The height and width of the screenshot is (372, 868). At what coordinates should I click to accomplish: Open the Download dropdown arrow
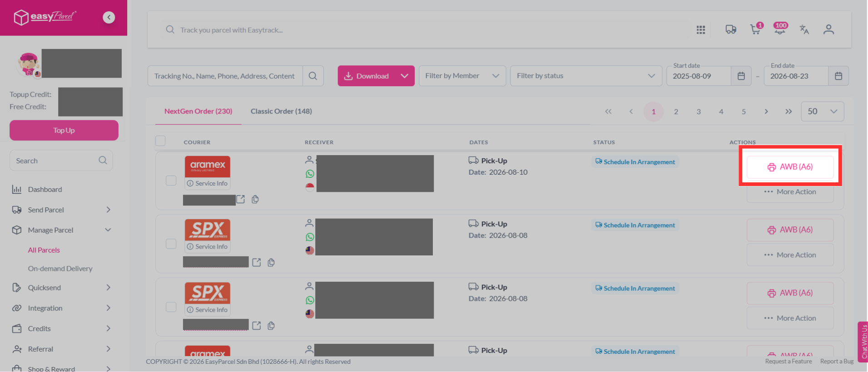tap(405, 76)
